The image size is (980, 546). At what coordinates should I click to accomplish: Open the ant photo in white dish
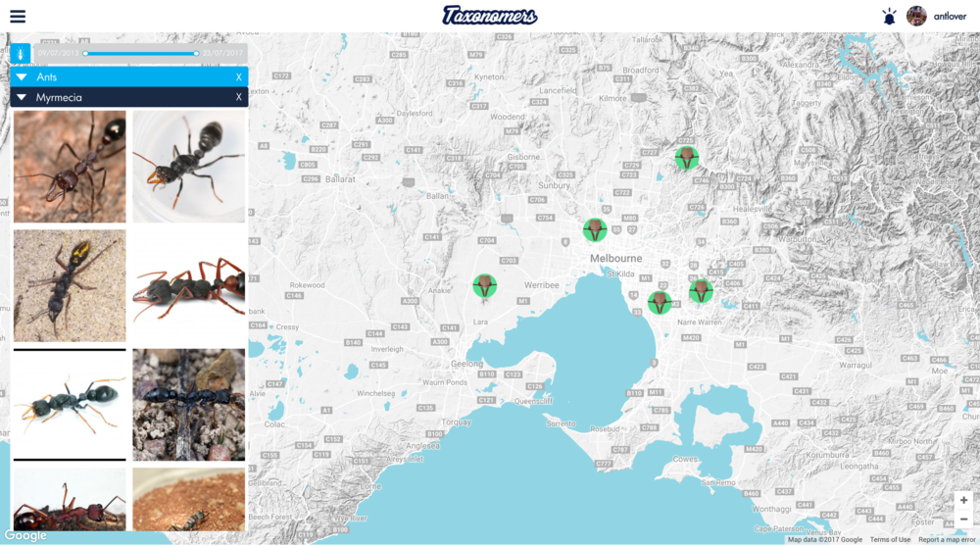click(x=188, y=166)
